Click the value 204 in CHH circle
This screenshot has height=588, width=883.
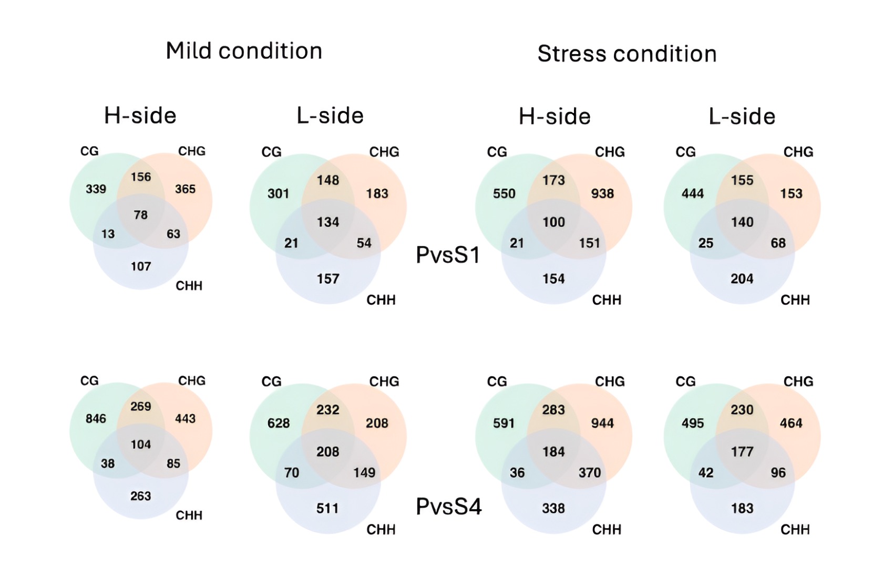[742, 279]
